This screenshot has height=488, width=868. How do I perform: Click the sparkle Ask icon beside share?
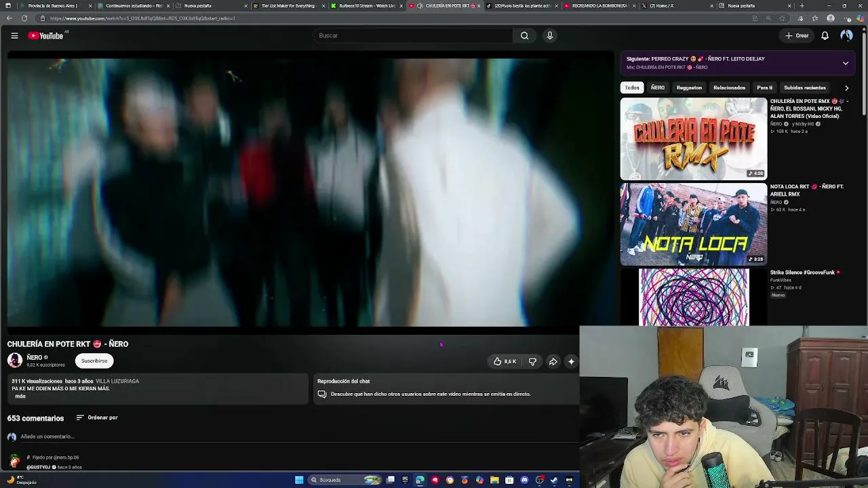coord(571,362)
